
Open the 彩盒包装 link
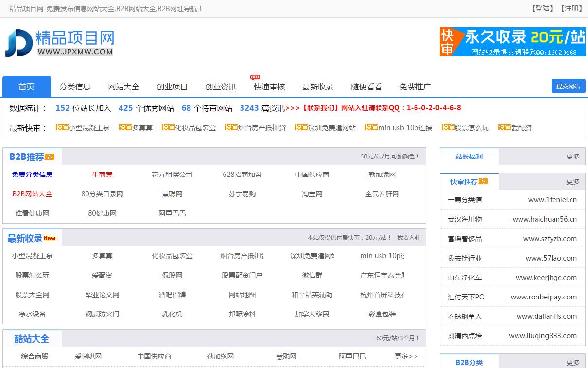click(x=382, y=314)
